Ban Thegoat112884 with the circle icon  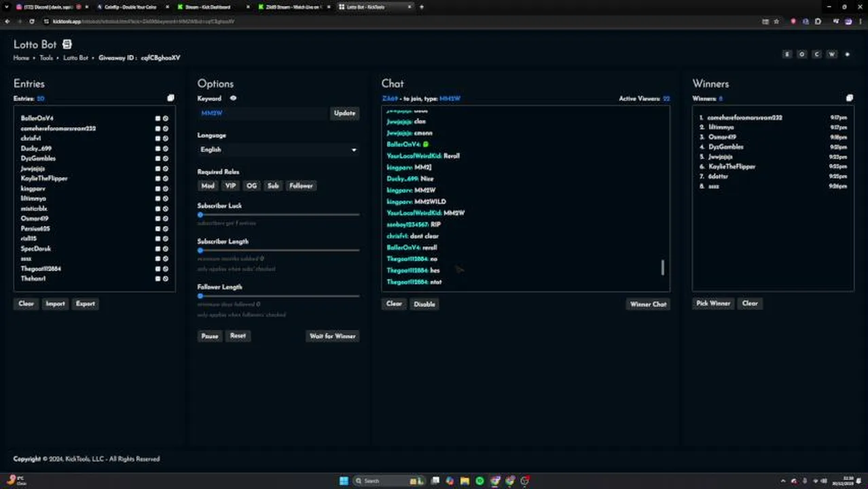(165, 268)
